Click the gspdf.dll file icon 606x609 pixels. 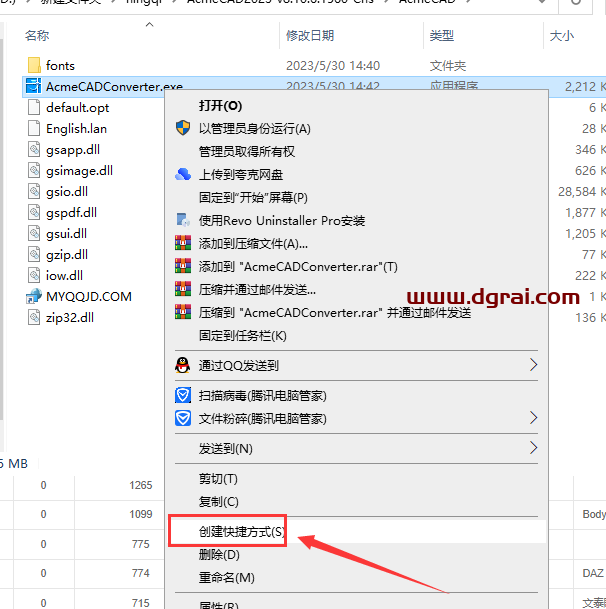pyautogui.click(x=34, y=212)
